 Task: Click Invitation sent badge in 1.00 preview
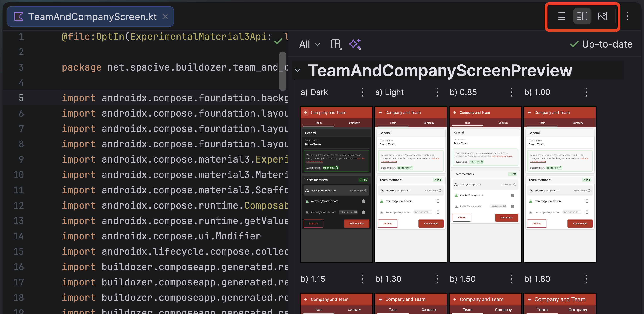pos(571,212)
